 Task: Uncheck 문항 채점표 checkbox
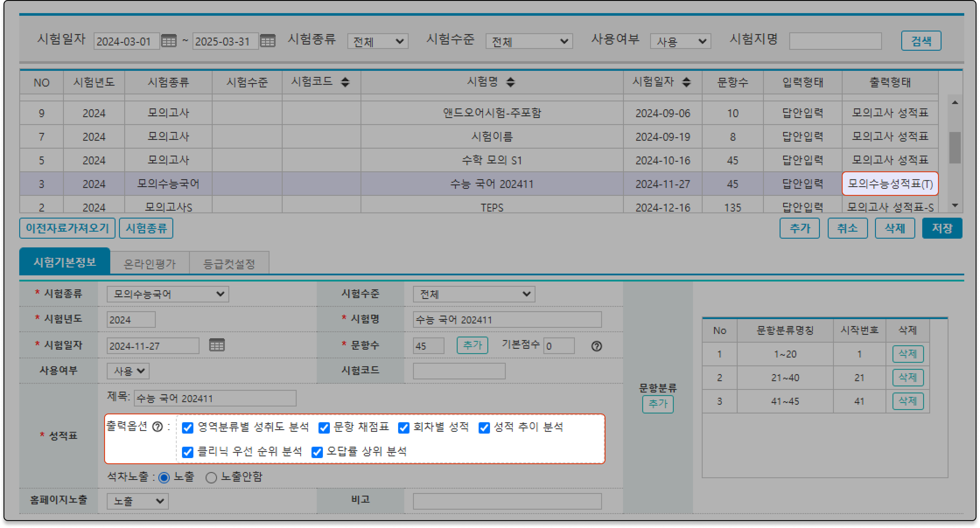pos(324,428)
